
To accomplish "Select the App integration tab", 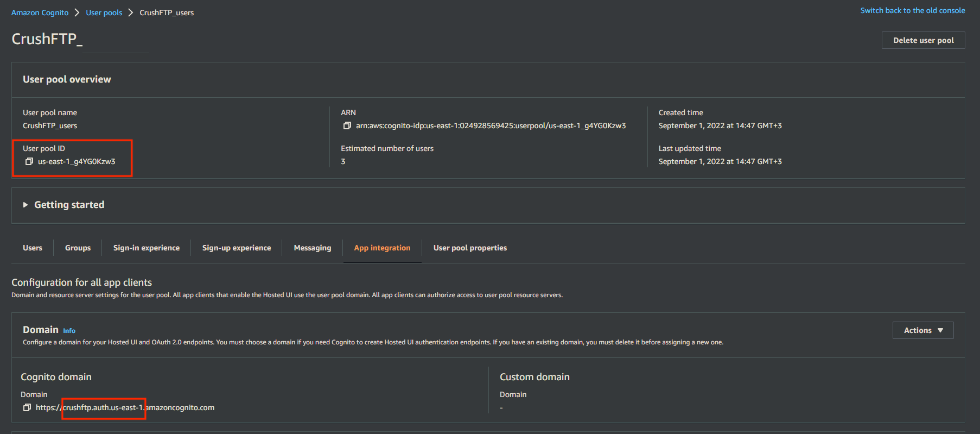I will click(x=383, y=248).
